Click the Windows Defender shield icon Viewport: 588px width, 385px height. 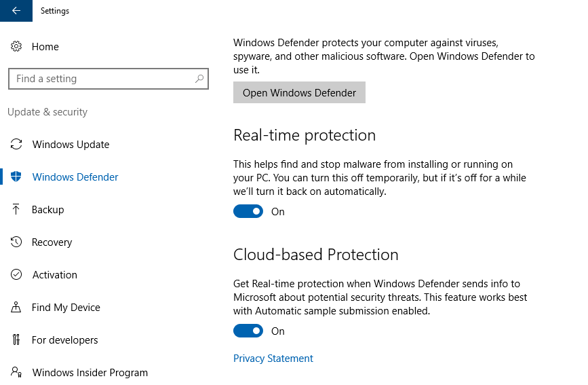16,177
